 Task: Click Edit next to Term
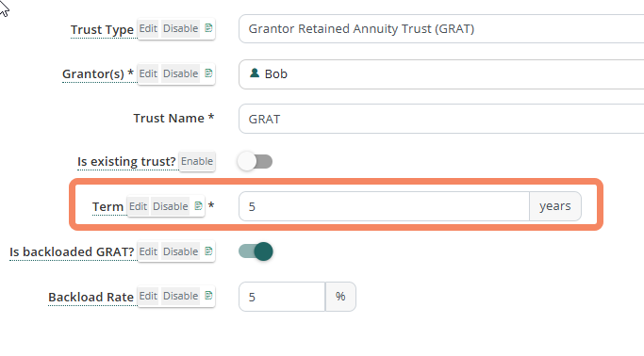coord(138,206)
